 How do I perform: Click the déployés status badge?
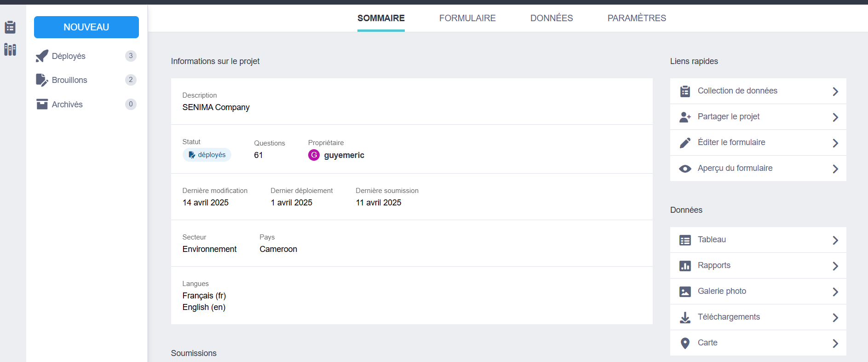tap(207, 155)
